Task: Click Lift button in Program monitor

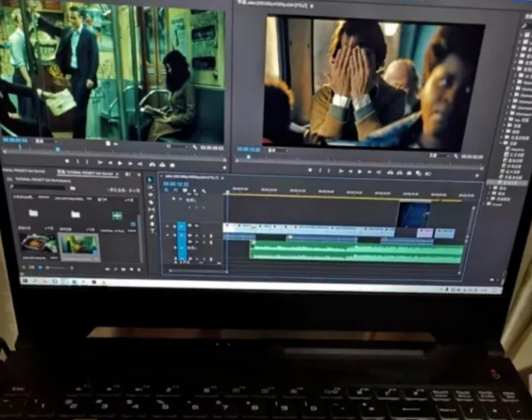Action: click(x=390, y=172)
